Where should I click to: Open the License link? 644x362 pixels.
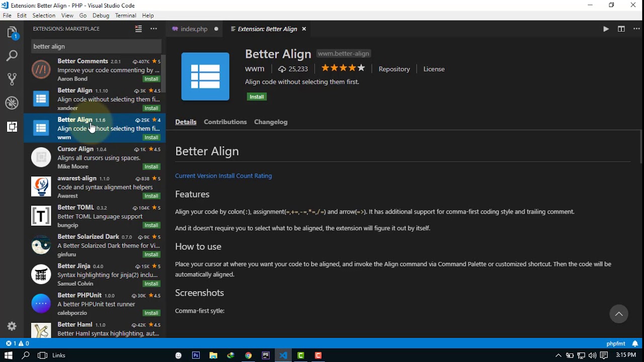(434, 69)
